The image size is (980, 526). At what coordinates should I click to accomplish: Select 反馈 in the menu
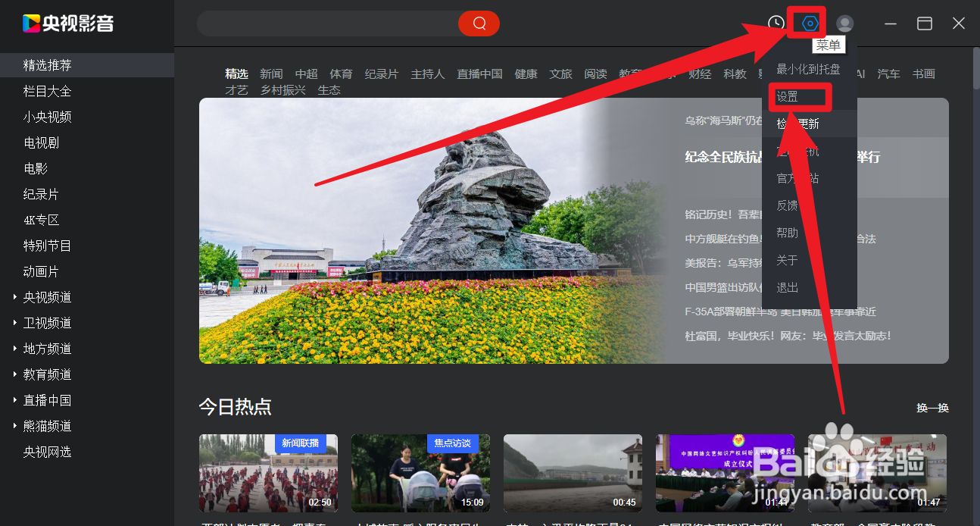pyautogui.click(x=787, y=205)
